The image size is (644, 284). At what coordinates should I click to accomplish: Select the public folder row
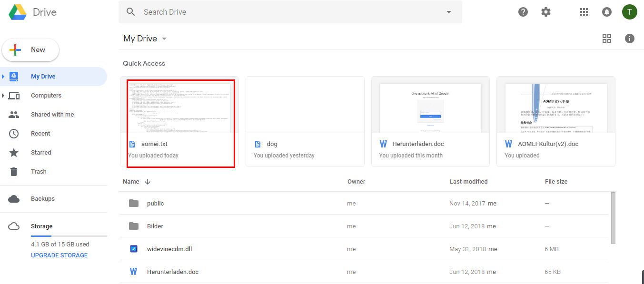click(x=364, y=203)
